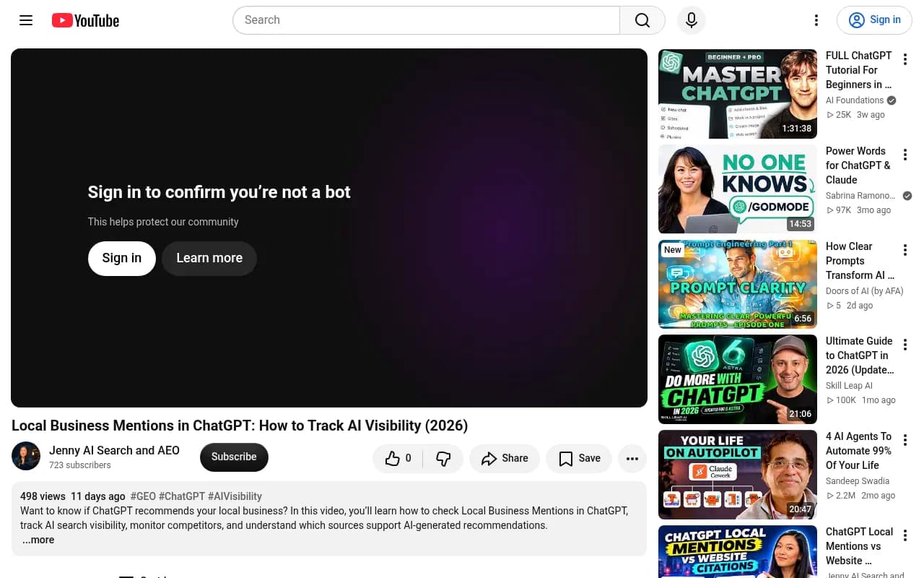Visit the Sabrina Ramonov channel
The height and width of the screenshot is (578, 924).
(860, 196)
